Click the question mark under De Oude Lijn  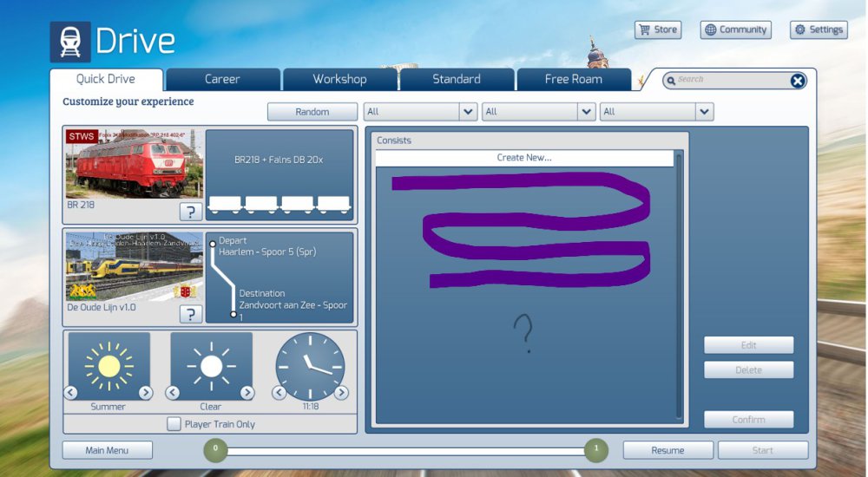coord(191,314)
